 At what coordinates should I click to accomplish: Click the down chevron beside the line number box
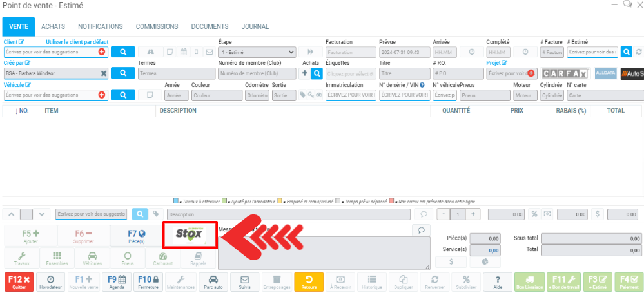42,214
